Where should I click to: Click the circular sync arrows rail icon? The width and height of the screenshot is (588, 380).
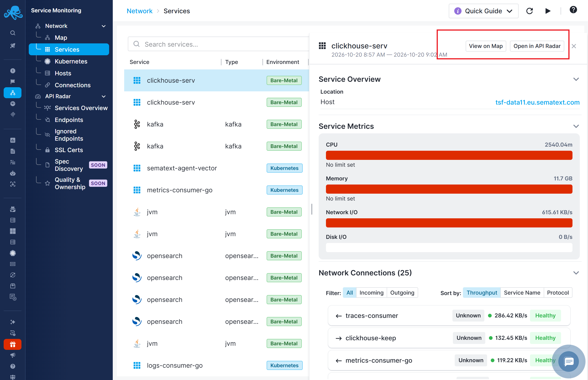click(x=13, y=275)
